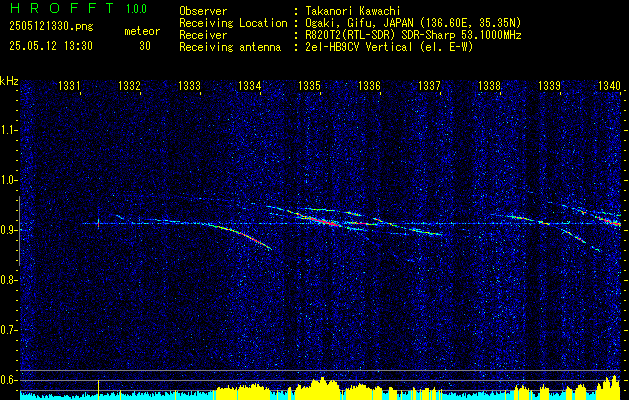
Task: Click the 1334 time marker
Action: pyautogui.click(x=250, y=85)
